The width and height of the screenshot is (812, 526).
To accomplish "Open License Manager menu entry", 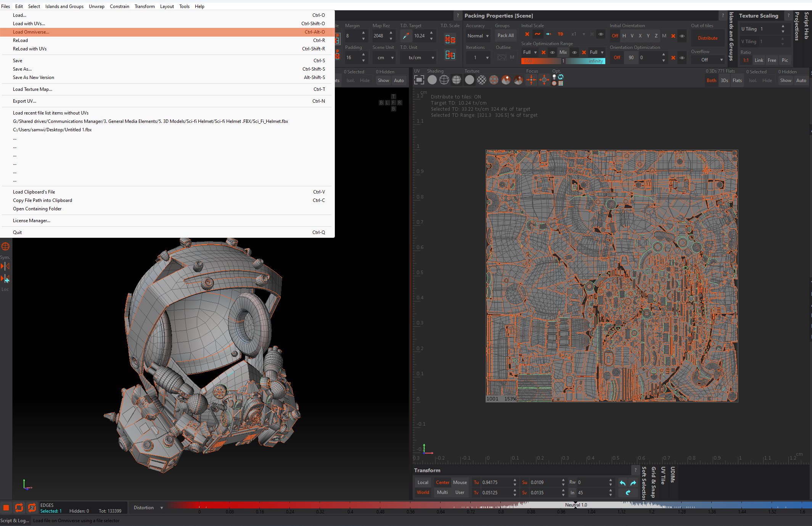I will [x=167, y=221].
